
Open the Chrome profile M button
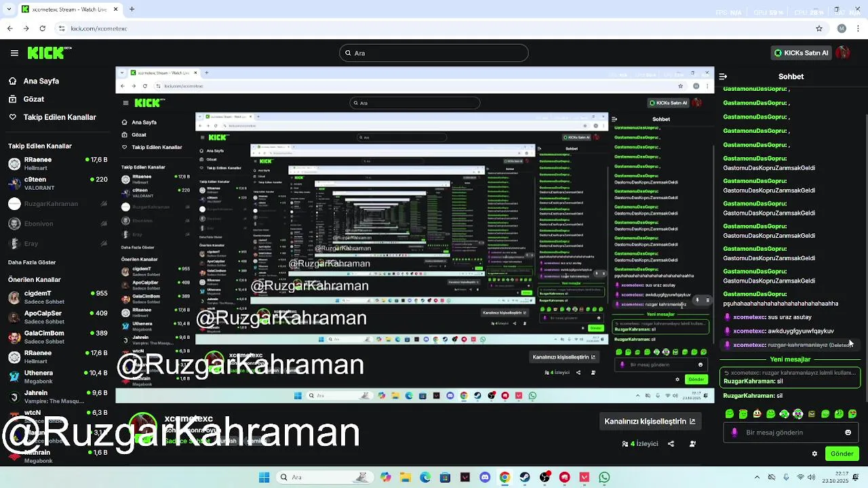click(842, 28)
